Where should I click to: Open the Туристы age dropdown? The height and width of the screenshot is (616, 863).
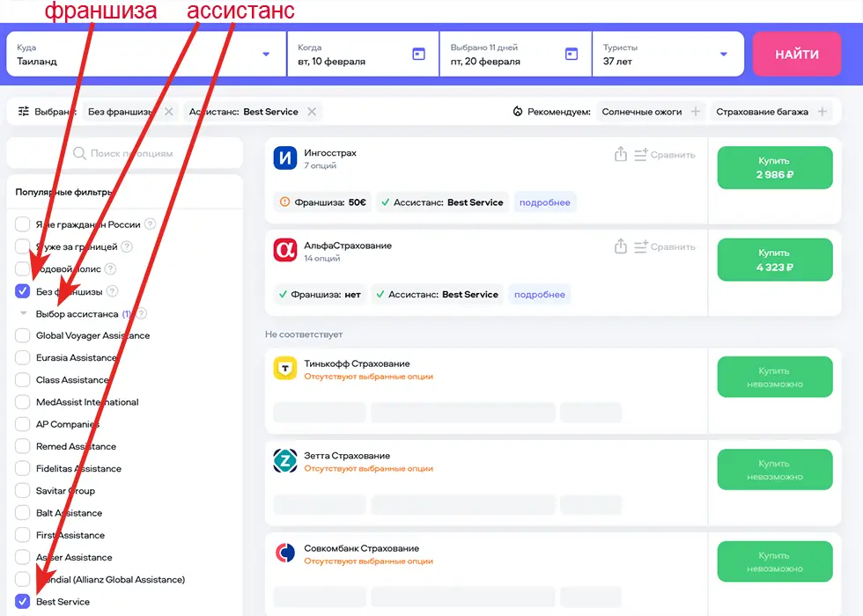(x=724, y=55)
